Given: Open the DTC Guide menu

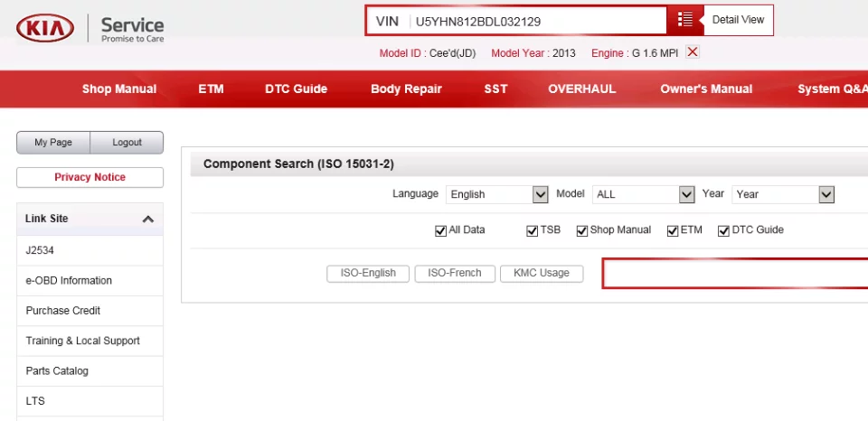Looking at the screenshot, I should [x=297, y=89].
